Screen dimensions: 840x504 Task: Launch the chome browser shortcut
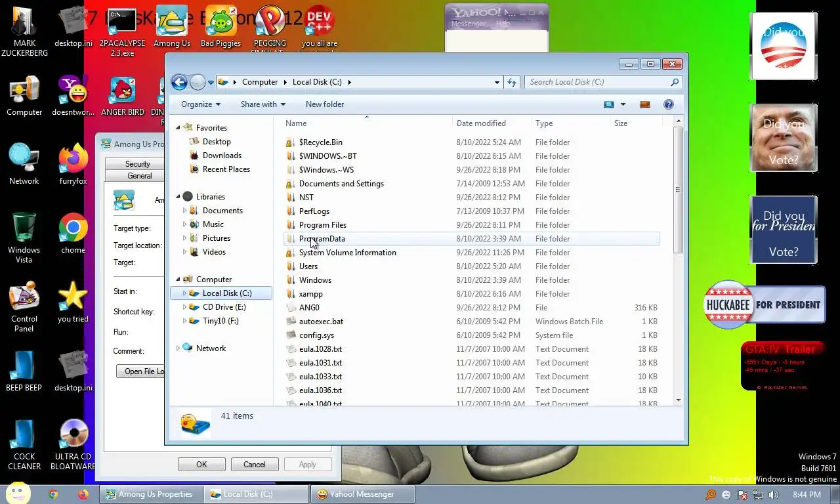tap(73, 234)
